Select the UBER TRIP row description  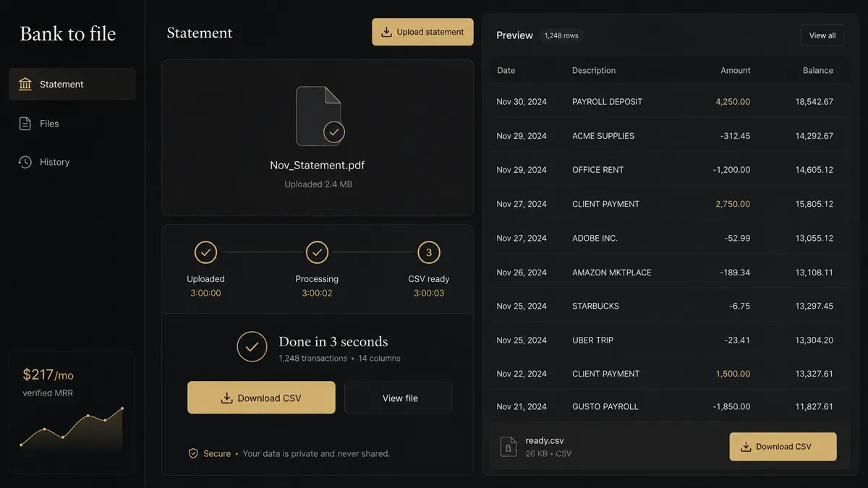click(592, 340)
